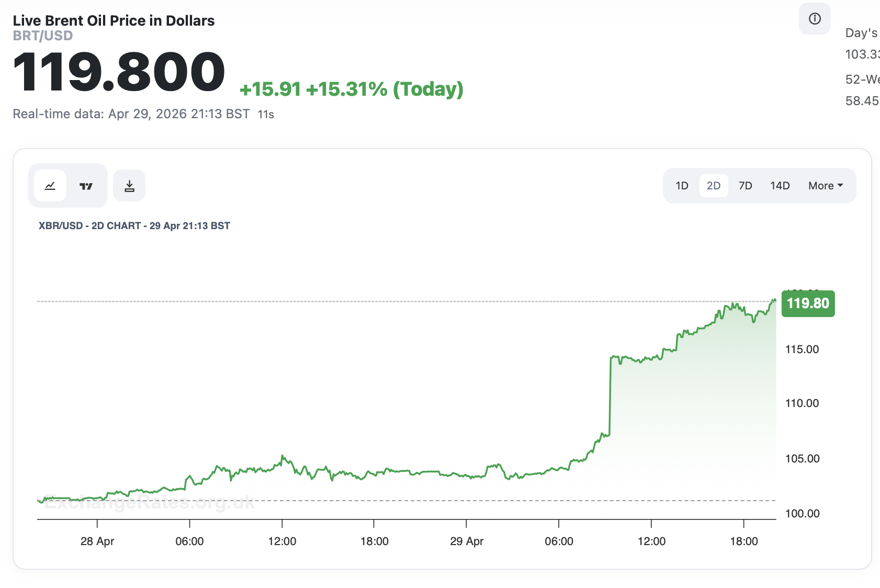Image resolution: width=880 pixels, height=588 pixels.
Task: Download the chart data
Action: pos(129,186)
